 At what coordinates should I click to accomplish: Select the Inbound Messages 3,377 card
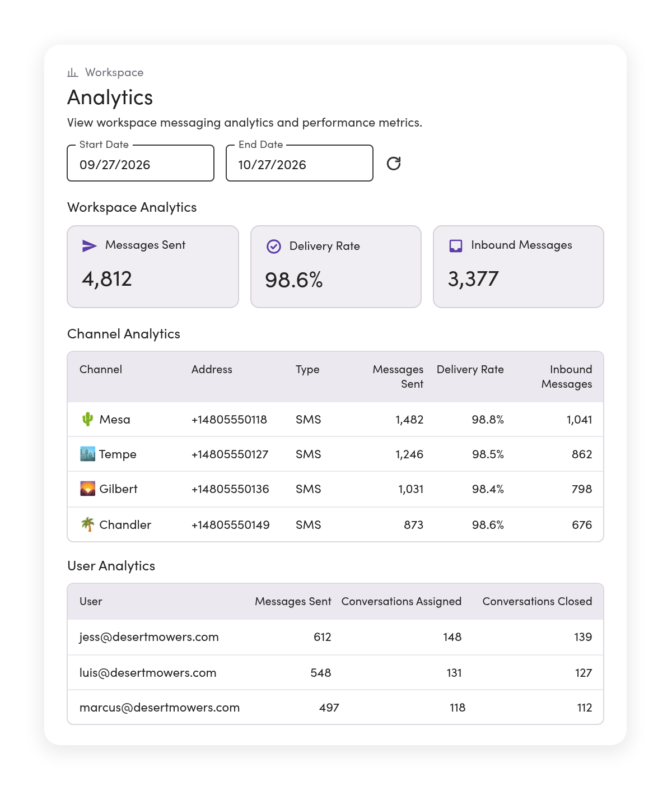click(519, 267)
